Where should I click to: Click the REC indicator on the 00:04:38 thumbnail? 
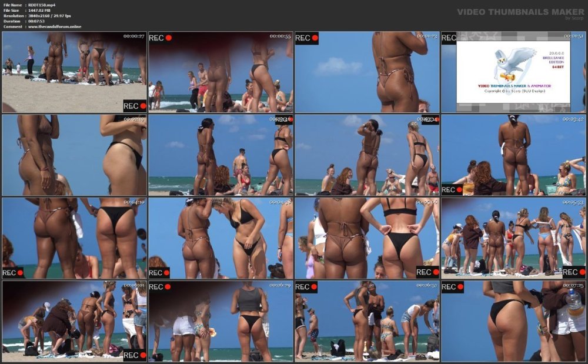pyautogui.click(x=159, y=272)
